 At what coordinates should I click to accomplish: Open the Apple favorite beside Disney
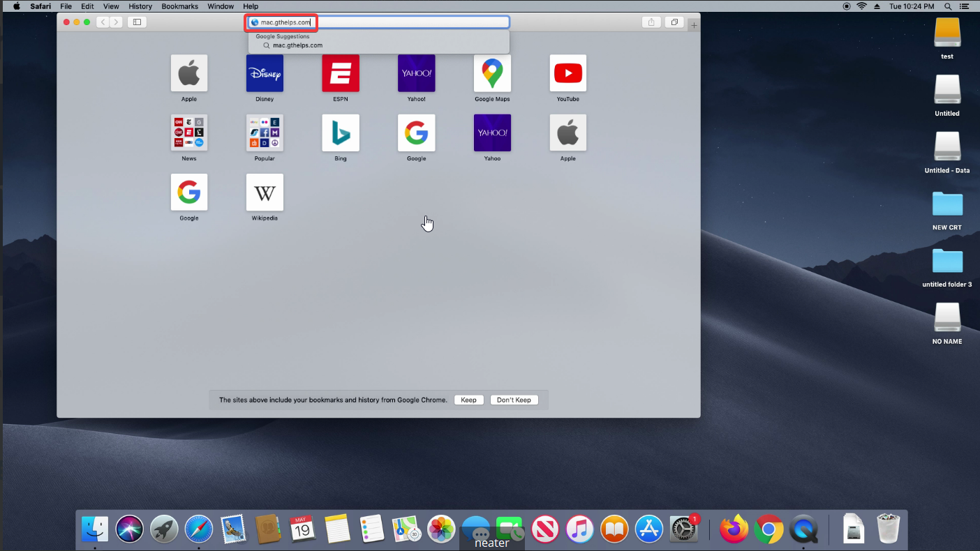(189, 73)
